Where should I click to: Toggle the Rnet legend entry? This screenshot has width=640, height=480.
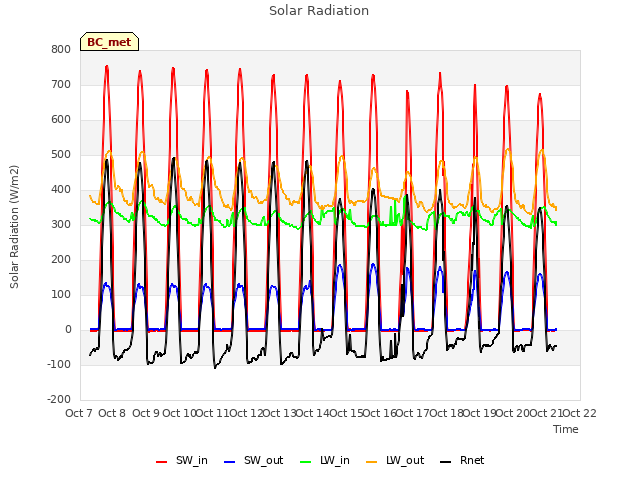(x=462, y=460)
